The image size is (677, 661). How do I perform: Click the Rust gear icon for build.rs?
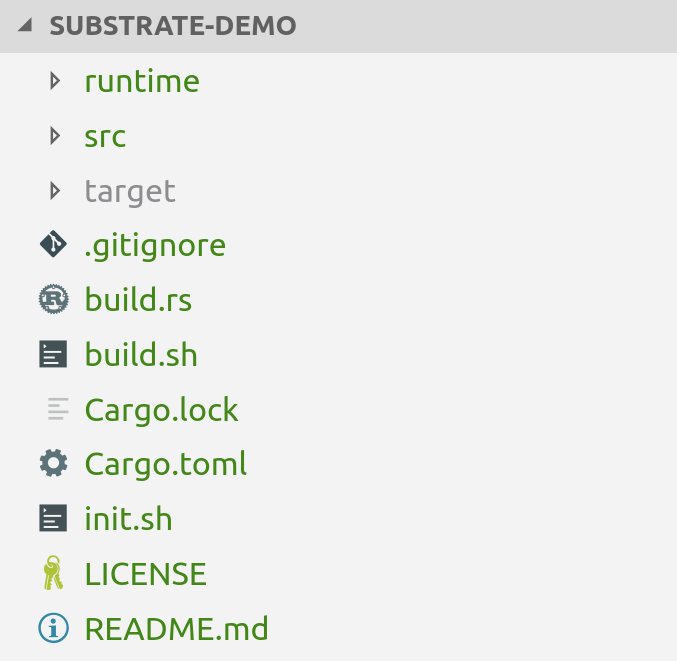tap(53, 300)
